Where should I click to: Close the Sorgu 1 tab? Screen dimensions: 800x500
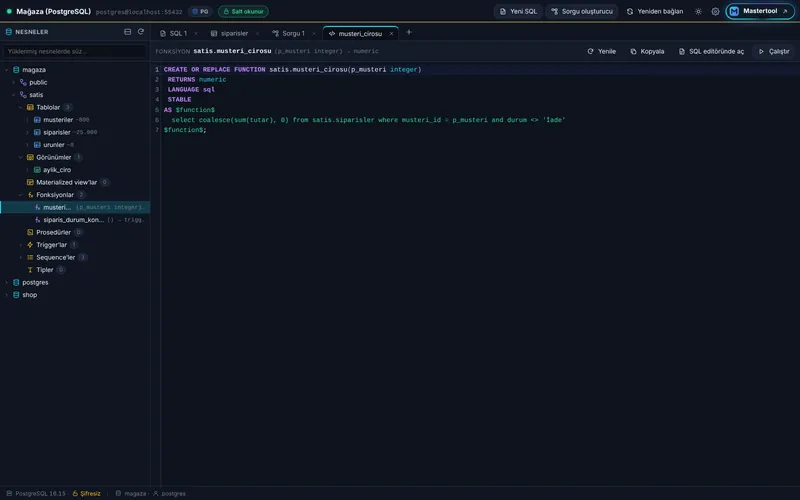coord(313,34)
